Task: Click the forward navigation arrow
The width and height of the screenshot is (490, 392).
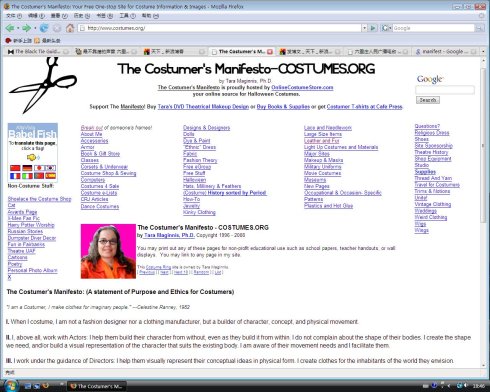Action: (x=26, y=28)
